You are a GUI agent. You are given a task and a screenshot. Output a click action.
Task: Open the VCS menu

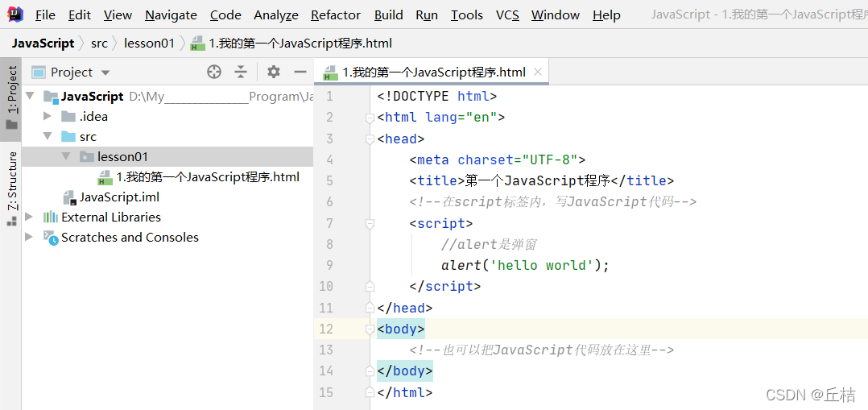point(507,15)
